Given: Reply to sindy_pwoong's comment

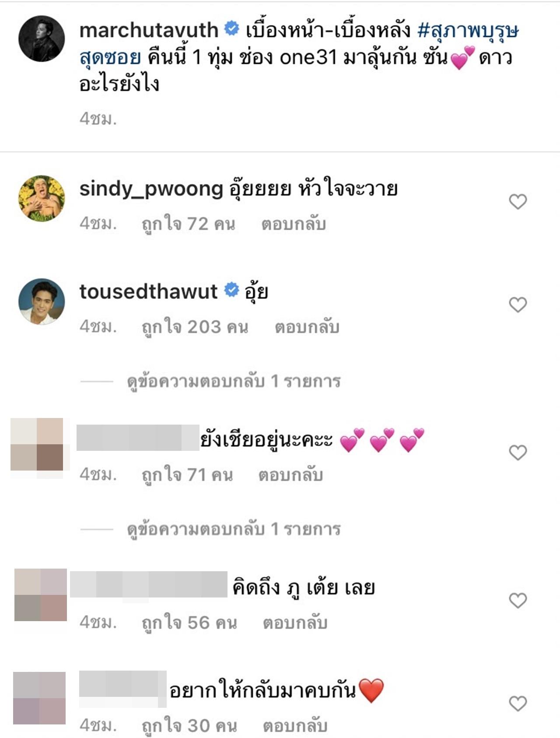Looking at the screenshot, I should tap(294, 224).
